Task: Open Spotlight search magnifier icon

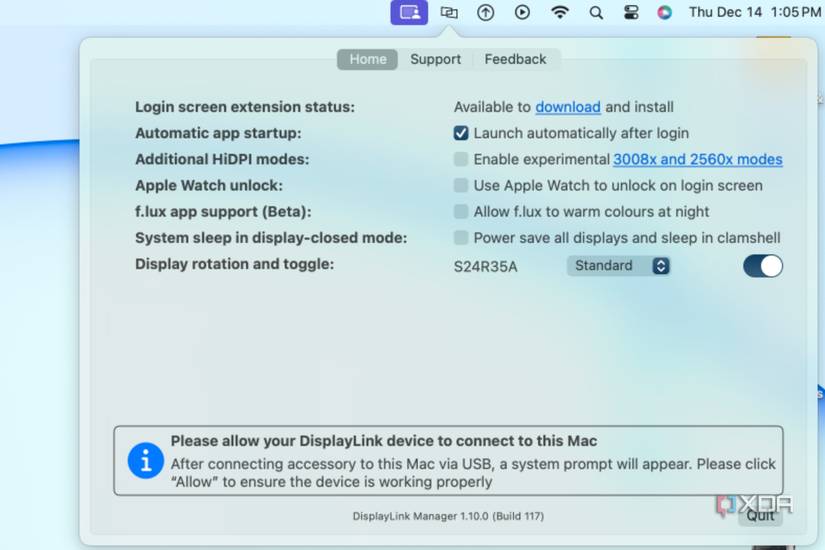Action: click(596, 12)
